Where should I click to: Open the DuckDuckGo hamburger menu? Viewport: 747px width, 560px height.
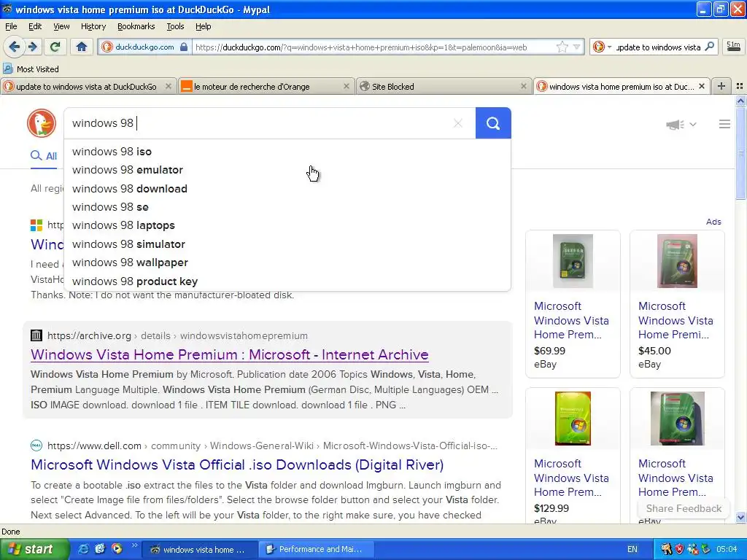(724, 124)
